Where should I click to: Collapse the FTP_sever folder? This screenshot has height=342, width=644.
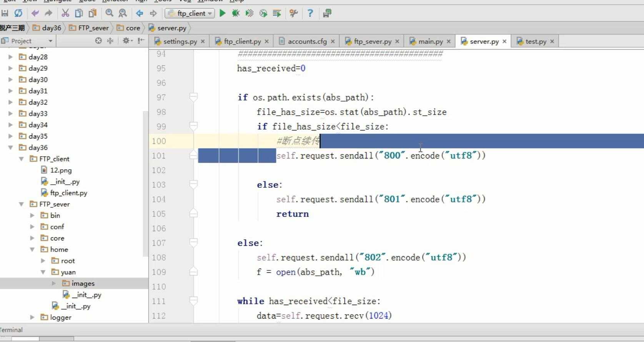click(x=22, y=204)
